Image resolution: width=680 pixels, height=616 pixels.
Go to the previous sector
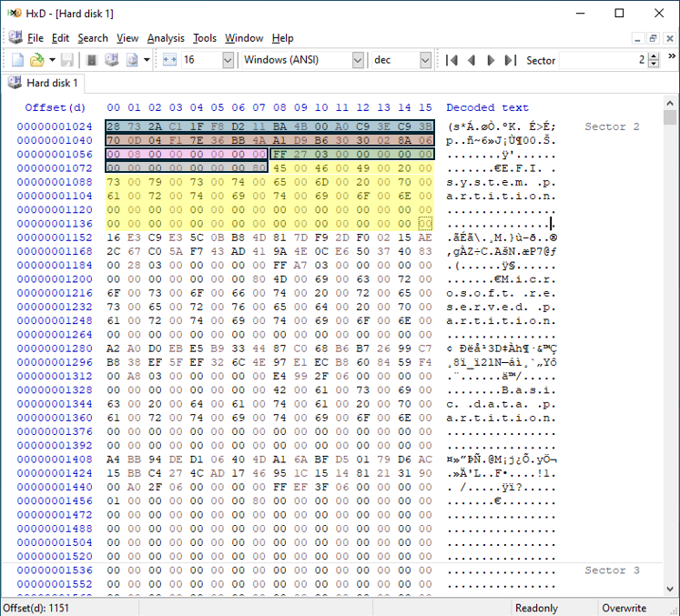click(471, 60)
